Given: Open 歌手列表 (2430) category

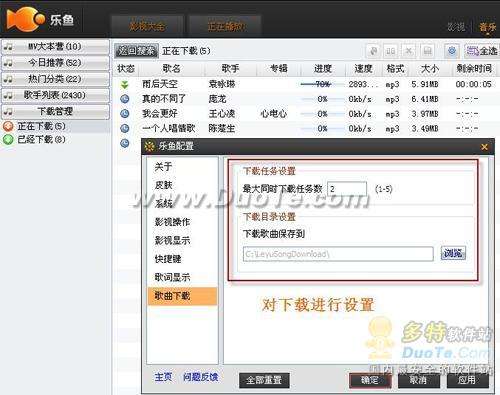Looking at the screenshot, I should pyautogui.click(x=55, y=95).
